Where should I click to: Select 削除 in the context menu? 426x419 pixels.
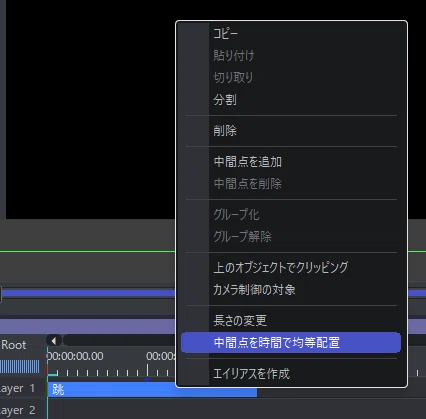coord(291,131)
